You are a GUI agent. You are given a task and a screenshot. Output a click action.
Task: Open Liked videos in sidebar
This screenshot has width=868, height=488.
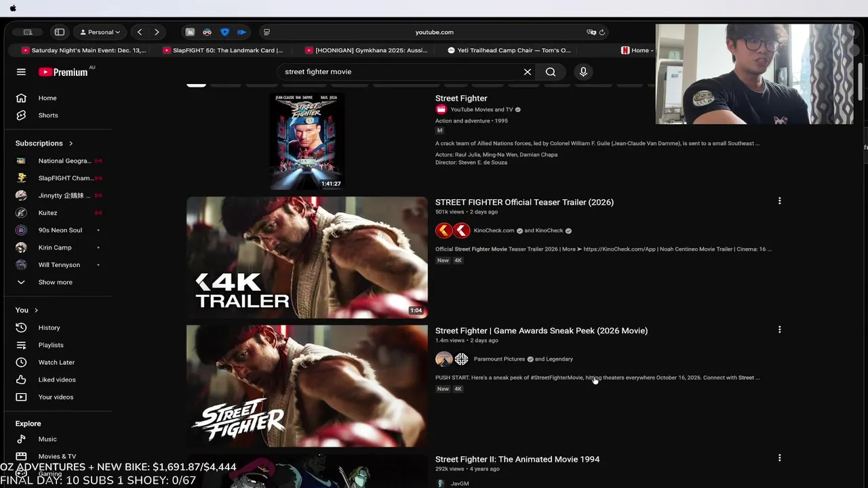(58, 380)
